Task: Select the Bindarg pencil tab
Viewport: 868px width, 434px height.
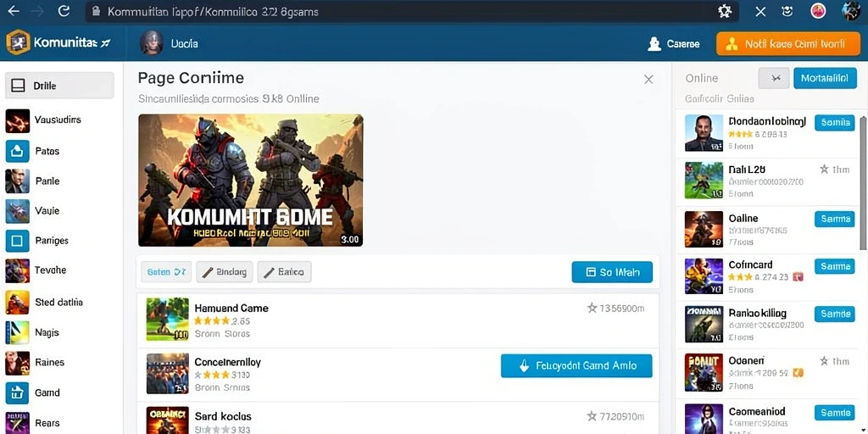Action: coord(225,272)
